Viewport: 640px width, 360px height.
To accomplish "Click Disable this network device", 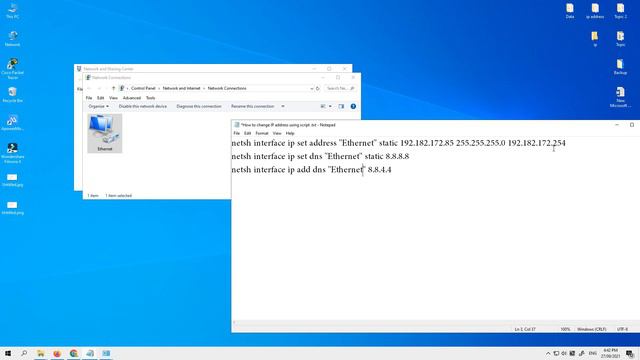I will pos(142,107).
